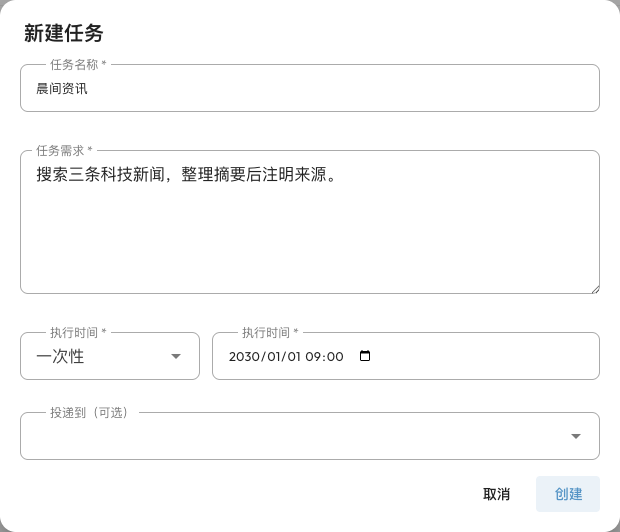
Task: Select the hour 09 in datetime field
Action: (x=313, y=357)
